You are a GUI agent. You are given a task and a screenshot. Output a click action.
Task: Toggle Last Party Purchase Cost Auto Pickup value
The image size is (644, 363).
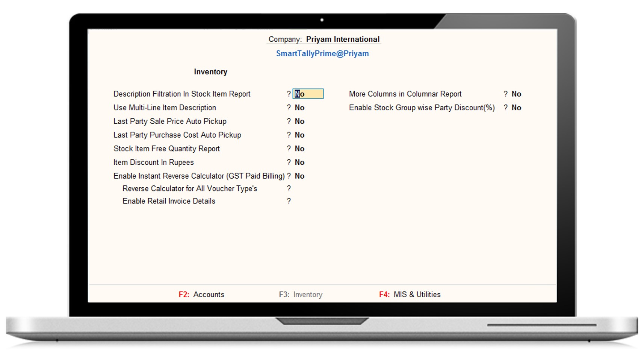click(x=299, y=135)
